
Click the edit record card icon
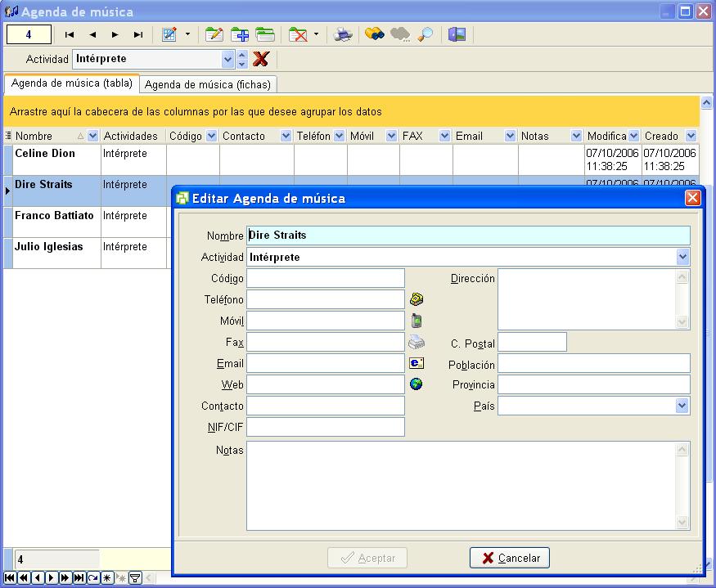click(x=214, y=34)
